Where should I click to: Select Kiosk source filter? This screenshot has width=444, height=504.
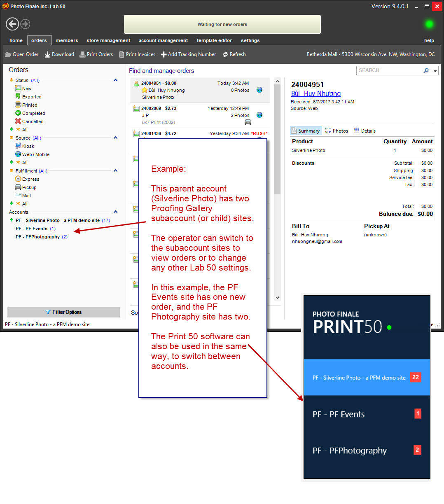(24, 146)
